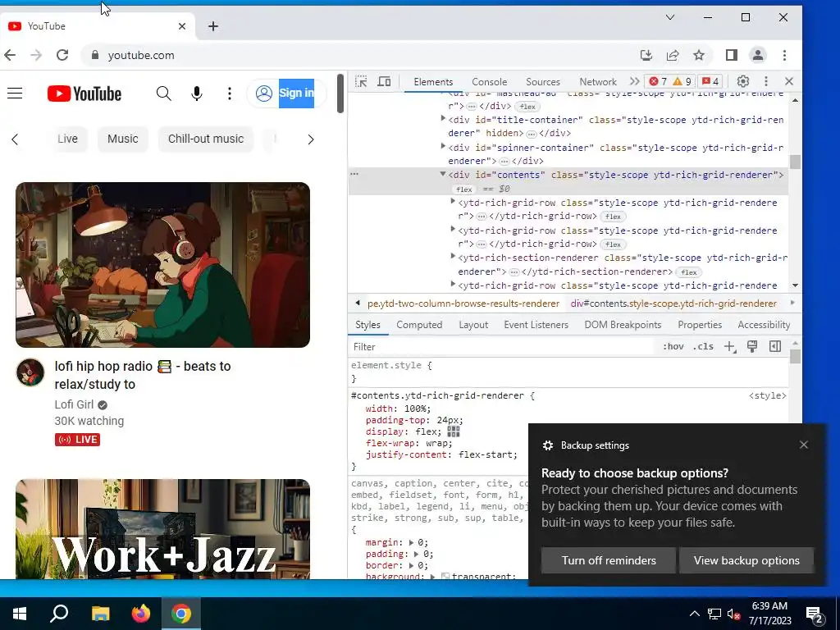Dismiss the Backup settings notification
This screenshot has width=840, height=630.
tap(803, 445)
